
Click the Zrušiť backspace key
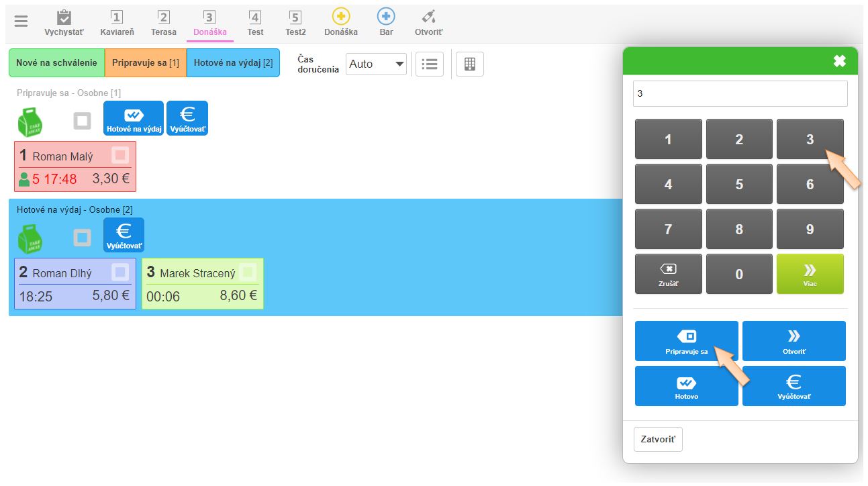[x=668, y=274]
